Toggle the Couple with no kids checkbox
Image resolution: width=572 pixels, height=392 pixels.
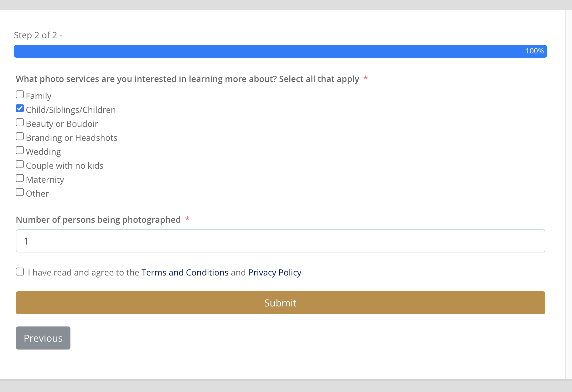(x=20, y=164)
